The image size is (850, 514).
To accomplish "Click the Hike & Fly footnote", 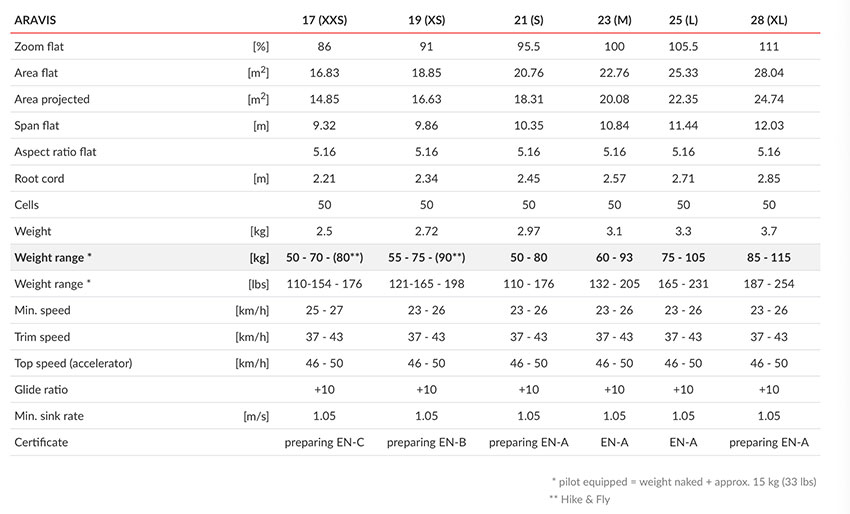I will coord(579,499).
